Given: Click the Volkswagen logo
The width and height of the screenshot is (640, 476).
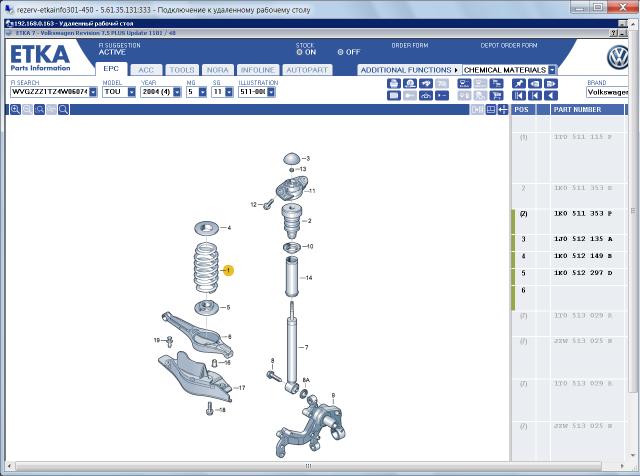Looking at the screenshot, I should click(x=618, y=58).
